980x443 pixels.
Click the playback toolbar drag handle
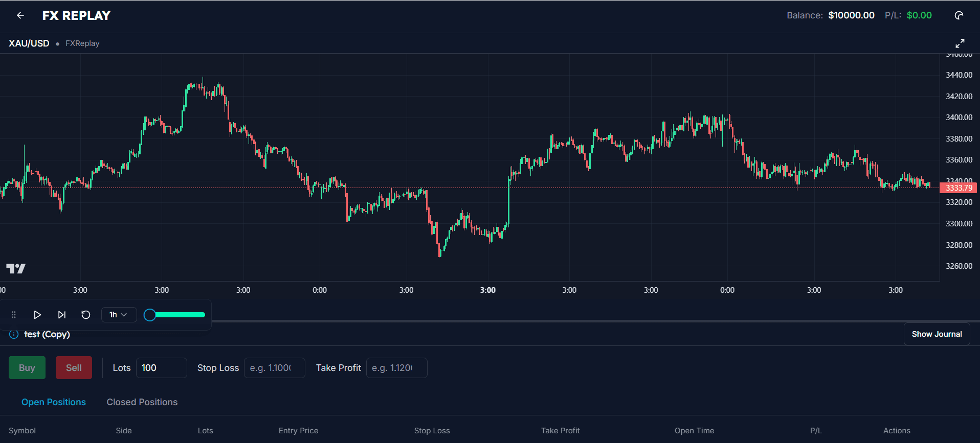click(x=14, y=315)
